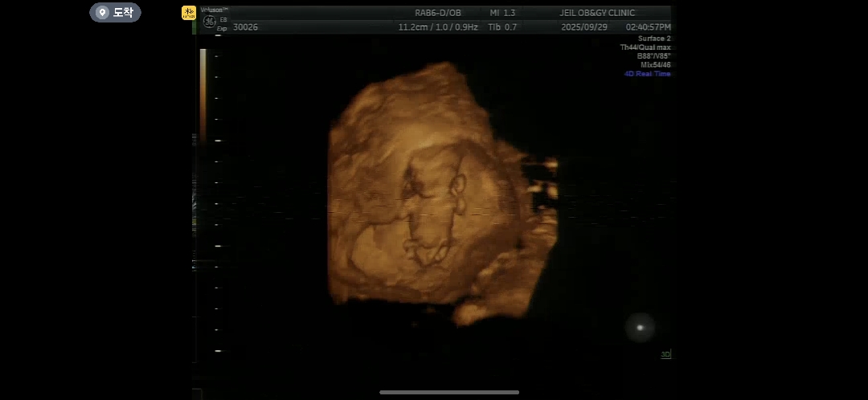The width and height of the screenshot is (868, 400).
Task: Tap the home indicator bar at bottom
Action: 449,392
